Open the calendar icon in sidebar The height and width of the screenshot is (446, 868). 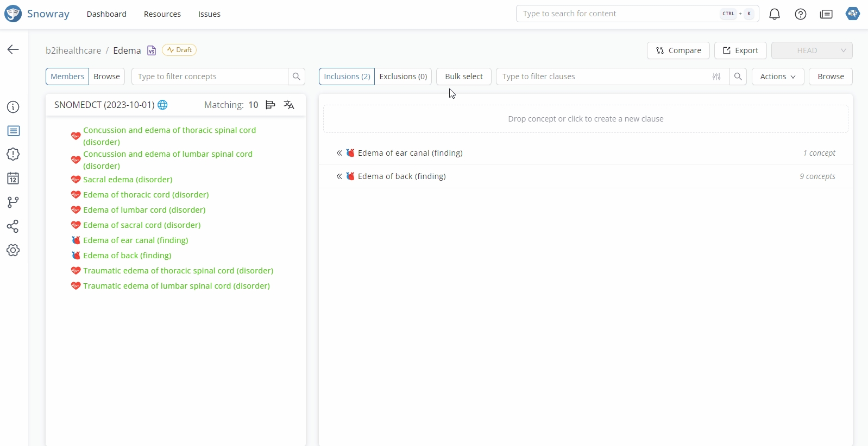(x=13, y=179)
